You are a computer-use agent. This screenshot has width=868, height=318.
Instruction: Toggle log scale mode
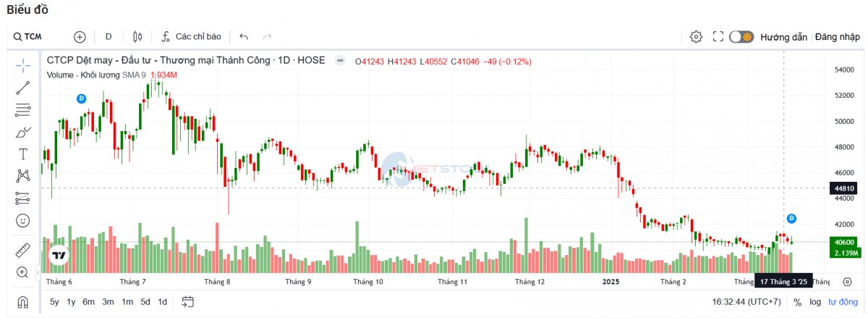pos(815,302)
